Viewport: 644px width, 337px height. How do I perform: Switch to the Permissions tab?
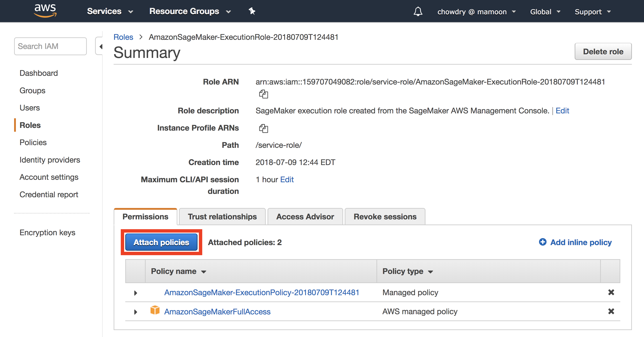(x=145, y=216)
